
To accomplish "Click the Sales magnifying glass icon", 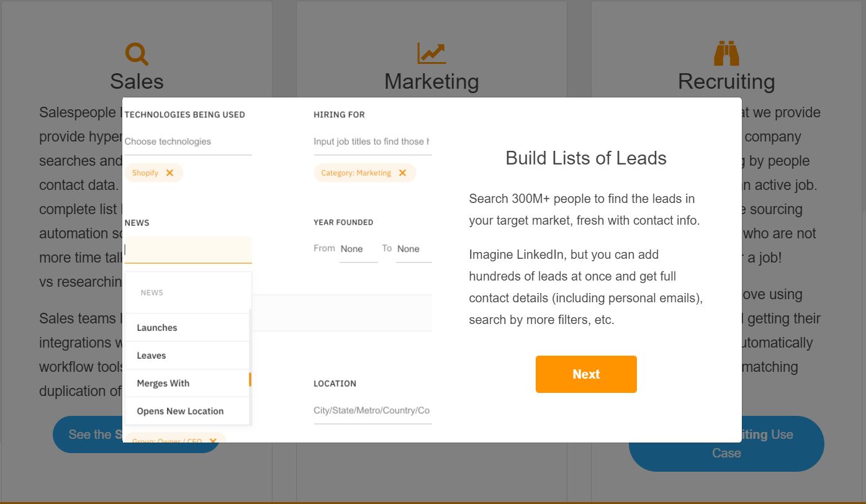I will (137, 53).
